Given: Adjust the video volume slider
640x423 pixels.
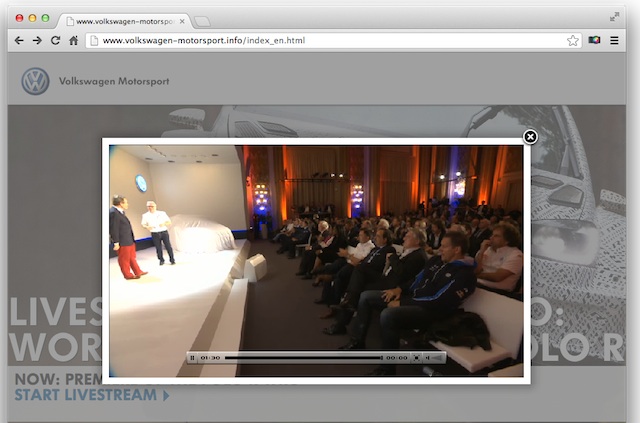Looking at the screenshot, I should pos(436,357).
